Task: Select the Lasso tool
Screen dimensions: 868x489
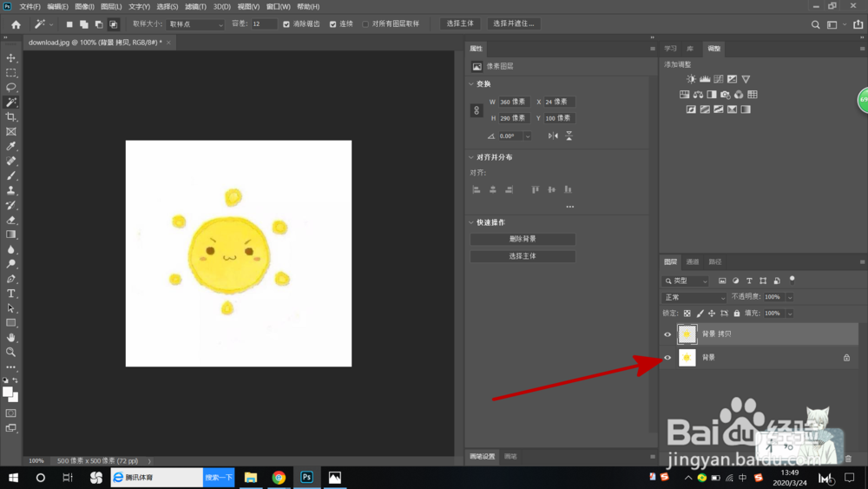Action: (10, 88)
